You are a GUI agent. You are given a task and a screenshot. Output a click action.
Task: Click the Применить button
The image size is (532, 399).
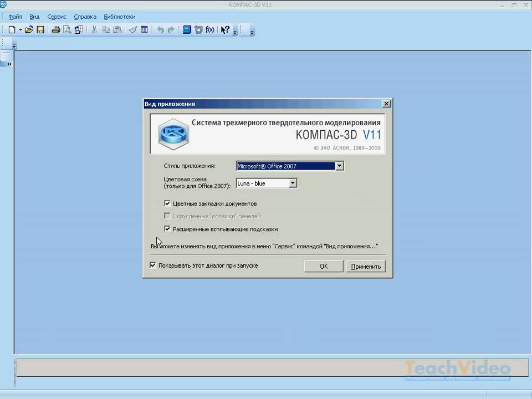pos(366,267)
